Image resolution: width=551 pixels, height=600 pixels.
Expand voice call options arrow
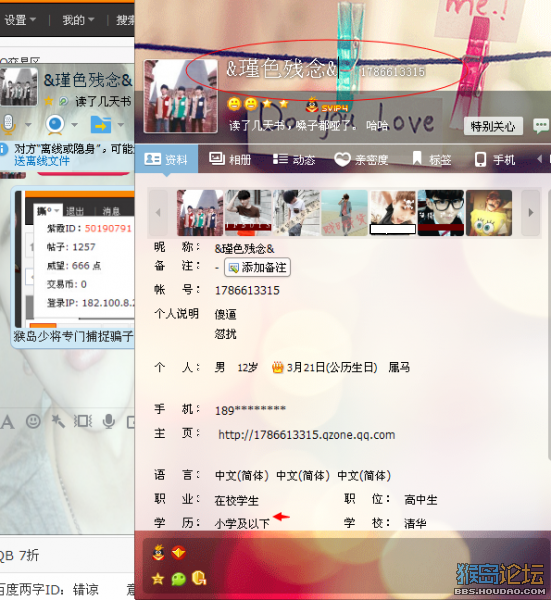[x=28, y=125]
